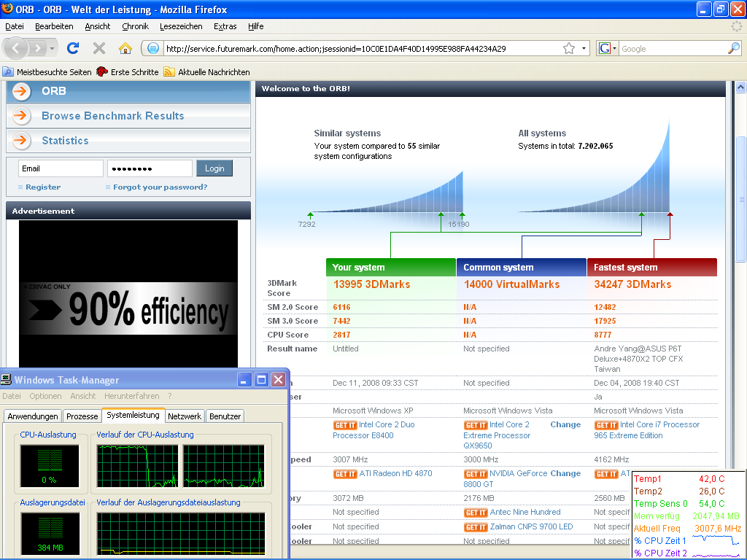This screenshot has height=560, width=747.
Task: Click GET IT icon for Antec Nine Hundred
Action: [x=476, y=513]
